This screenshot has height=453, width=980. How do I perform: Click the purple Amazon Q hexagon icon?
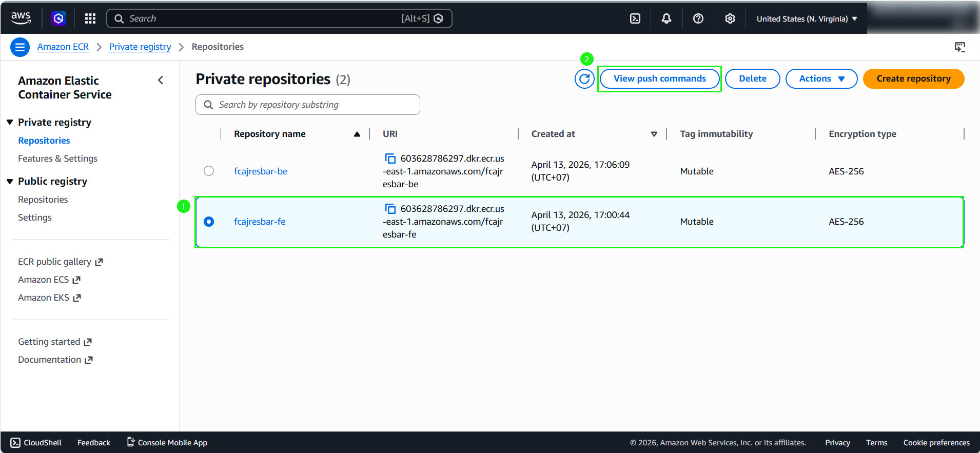point(58,18)
